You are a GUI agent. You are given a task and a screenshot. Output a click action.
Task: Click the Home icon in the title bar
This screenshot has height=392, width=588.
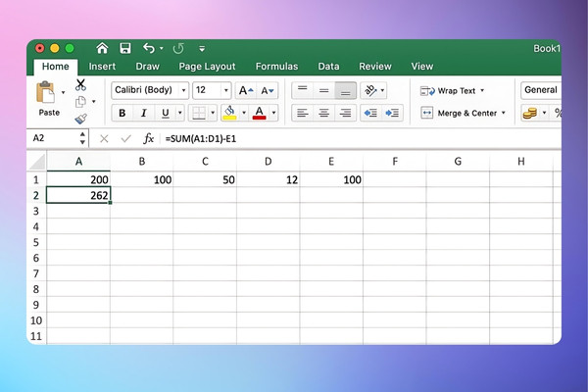tap(102, 48)
